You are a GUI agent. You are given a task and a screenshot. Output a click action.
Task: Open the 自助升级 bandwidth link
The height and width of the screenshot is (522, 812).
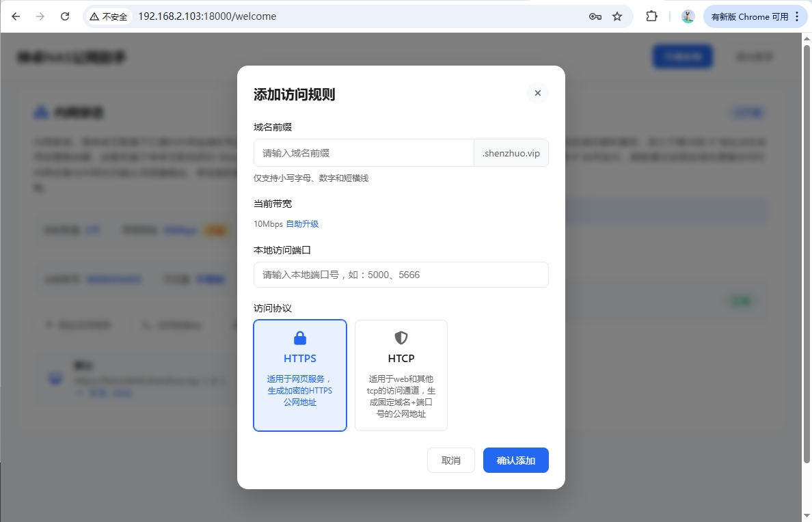click(302, 224)
